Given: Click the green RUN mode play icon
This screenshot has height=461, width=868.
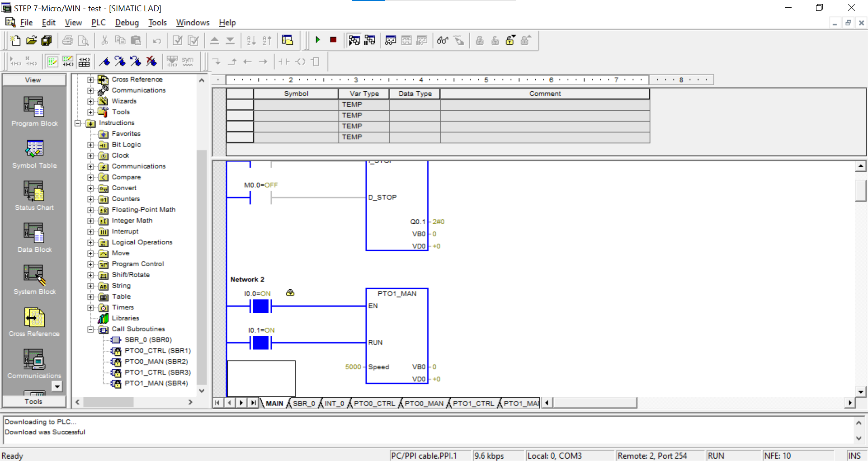Looking at the screenshot, I should coord(318,40).
